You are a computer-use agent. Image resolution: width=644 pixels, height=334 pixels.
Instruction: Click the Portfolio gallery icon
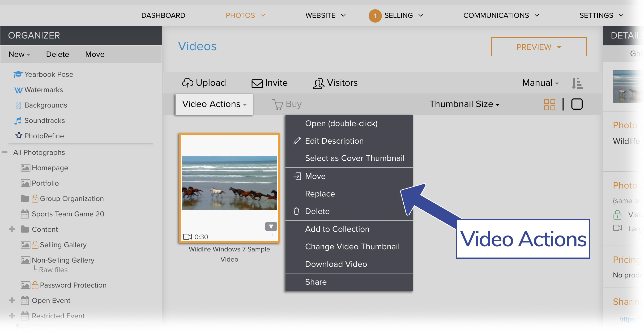25,183
